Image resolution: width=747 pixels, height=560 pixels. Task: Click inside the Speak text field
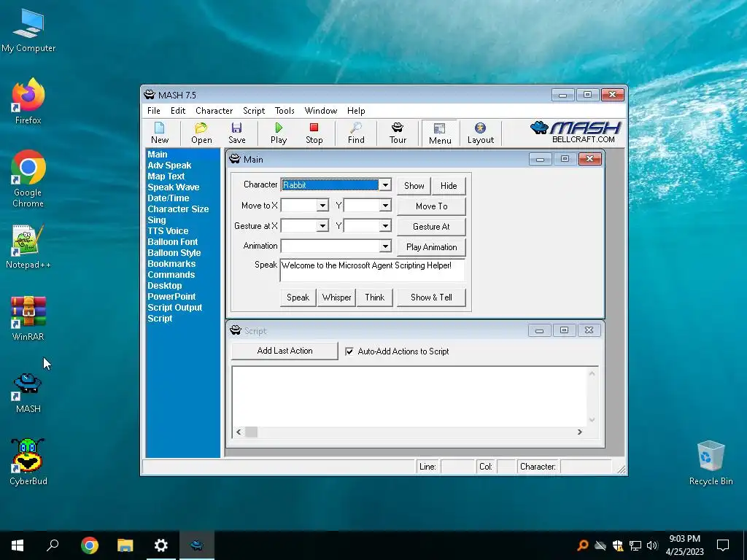click(x=372, y=270)
